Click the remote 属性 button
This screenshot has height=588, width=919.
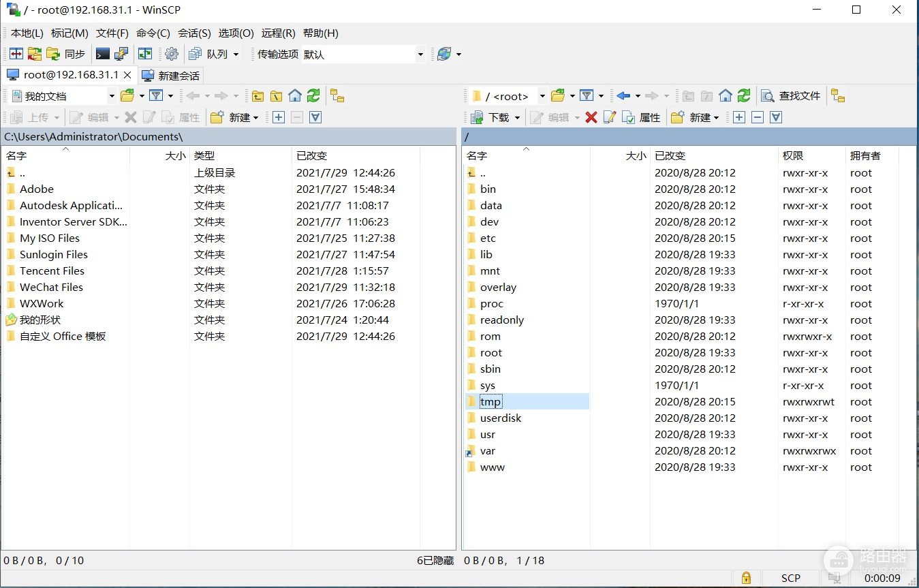641,117
